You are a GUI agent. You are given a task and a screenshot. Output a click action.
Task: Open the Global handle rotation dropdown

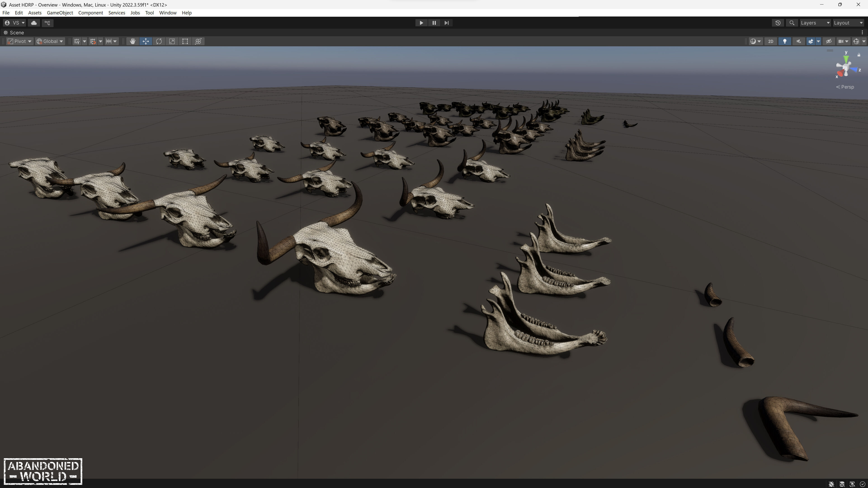tap(50, 41)
